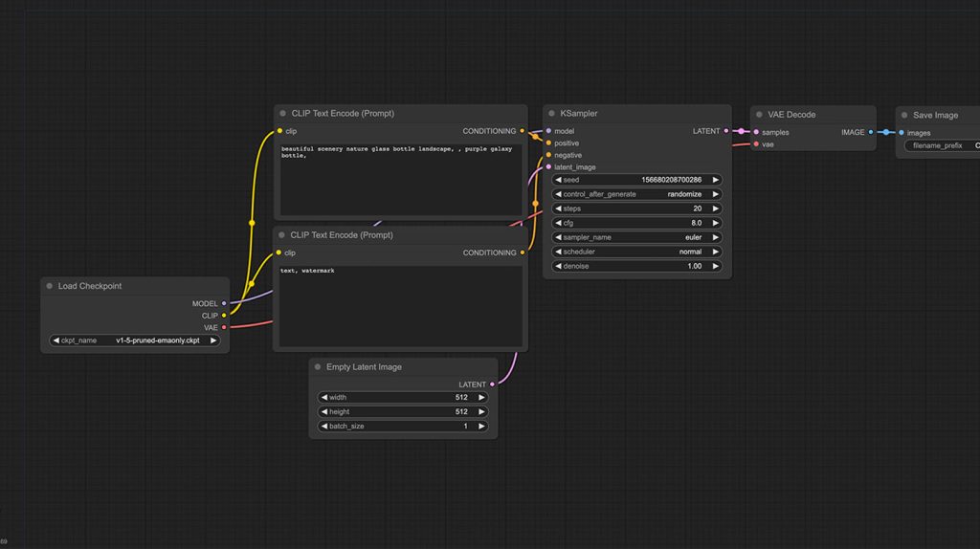980x549 pixels.
Task: Toggle collapse on the top CLIP Text Encode node
Action: [283, 114]
